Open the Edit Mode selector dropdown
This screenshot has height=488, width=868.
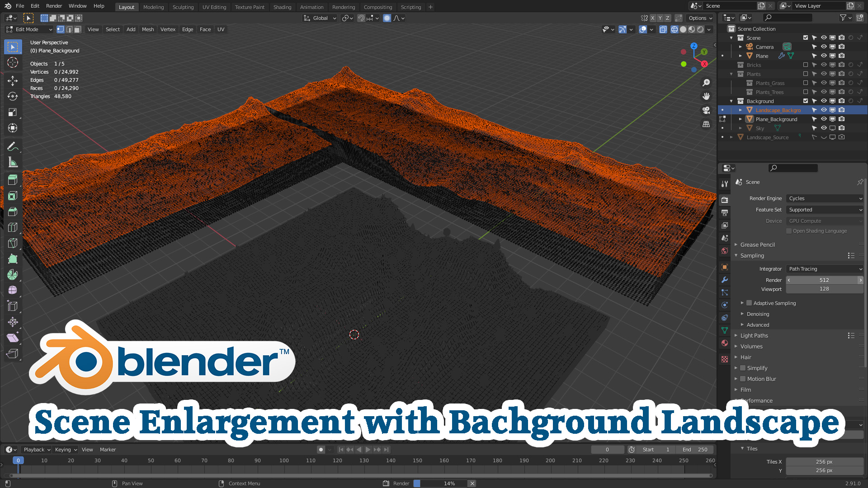(29, 29)
